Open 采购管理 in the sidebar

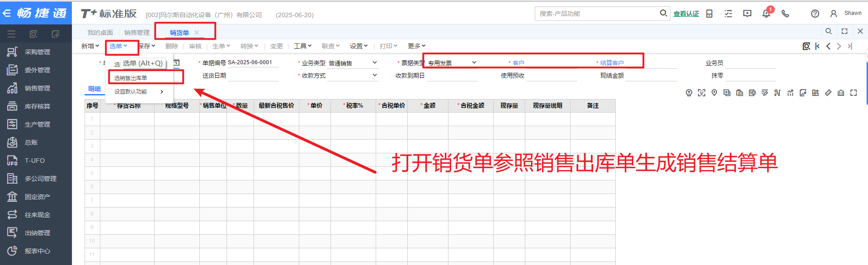[37, 52]
